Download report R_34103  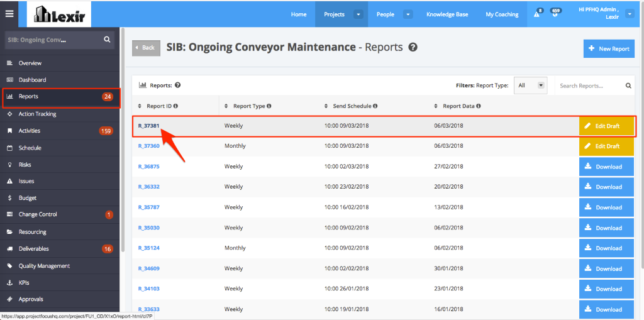click(x=607, y=289)
